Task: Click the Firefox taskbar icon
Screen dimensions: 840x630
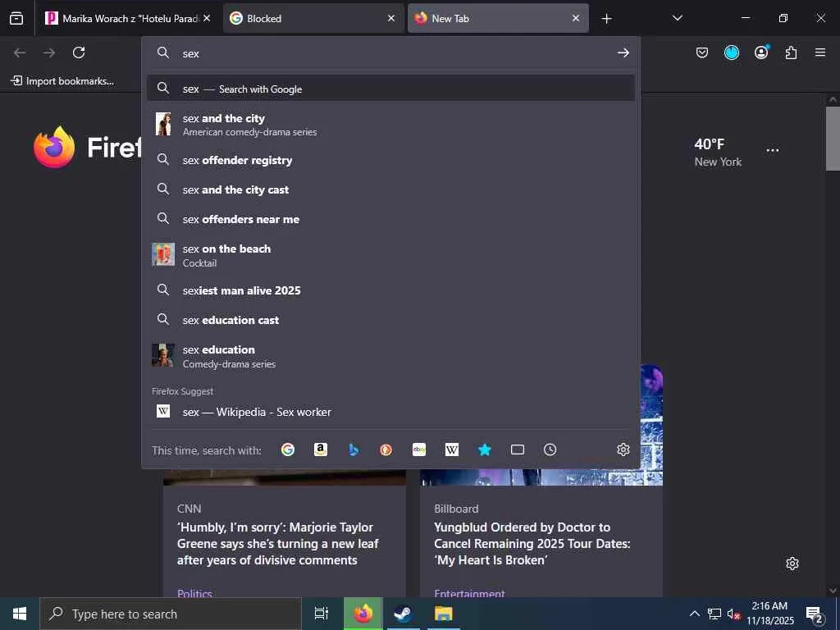Action: pos(363,614)
